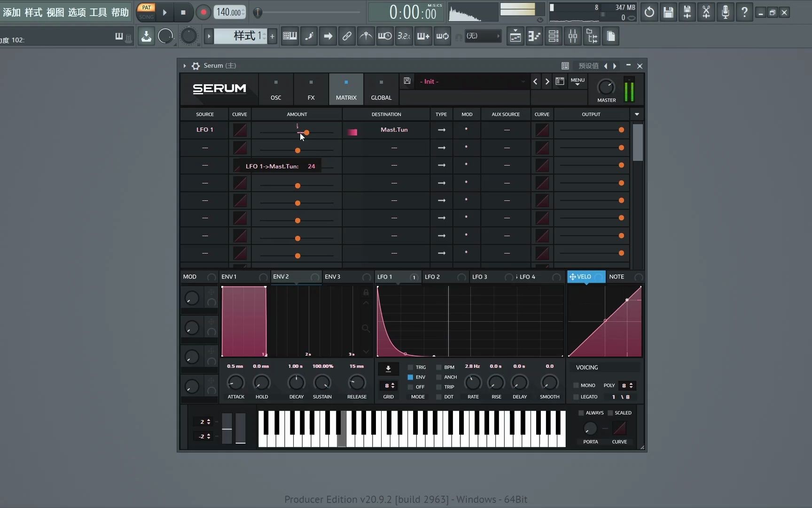Save the project with the floppy icon
Viewport: 812px width, 508px height.
click(668, 12)
